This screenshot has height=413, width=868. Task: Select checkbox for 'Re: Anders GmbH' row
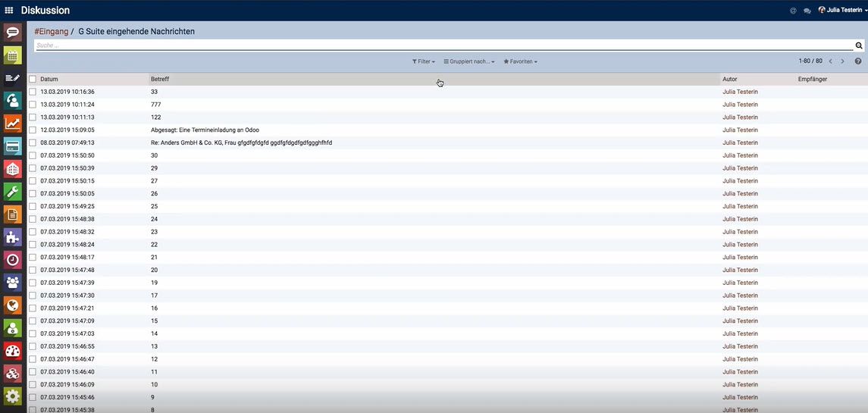(33, 142)
